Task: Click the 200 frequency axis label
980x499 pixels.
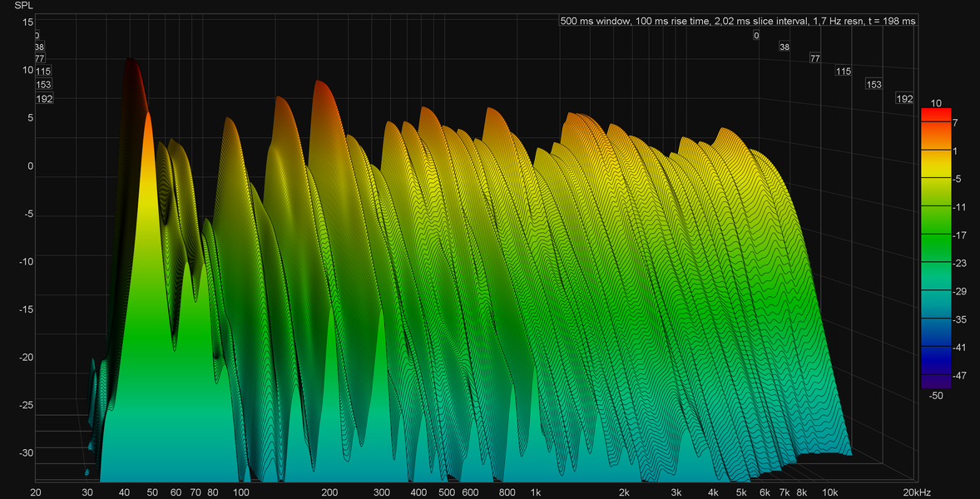Action: (x=329, y=492)
